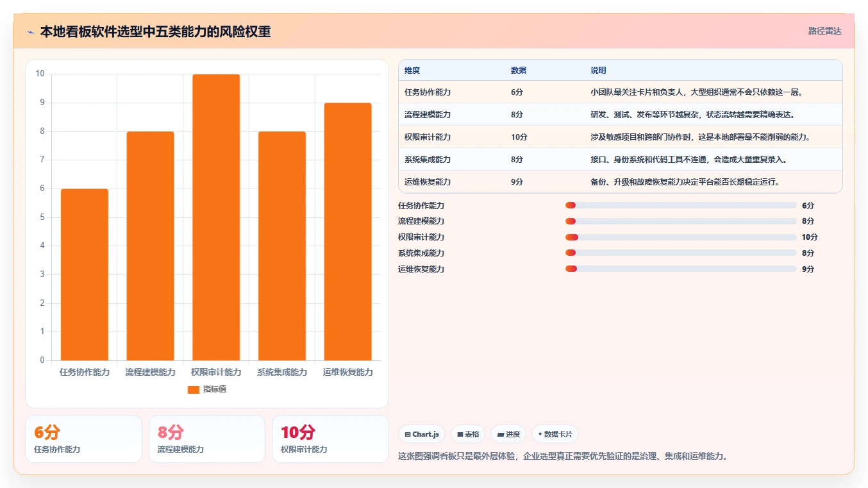Click the 运维恢复能力 bar in chart
Image resolution: width=868 pixels, height=488 pixels.
pos(347,231)
